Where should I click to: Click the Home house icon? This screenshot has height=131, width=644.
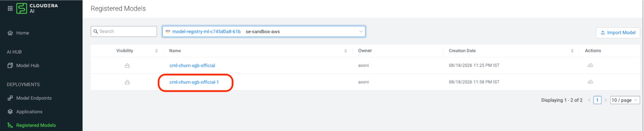pos(10,33)
